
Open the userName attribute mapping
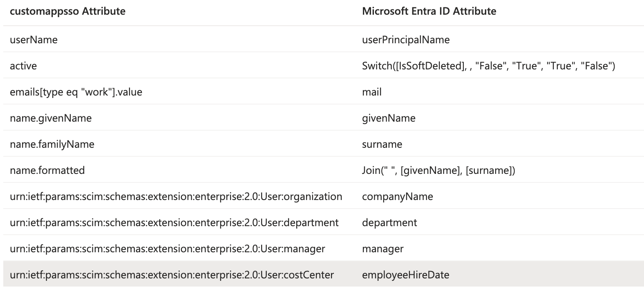[34, 40]
